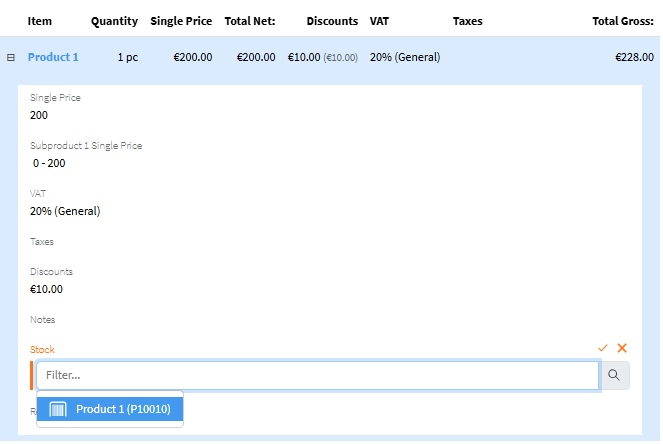663x444 pixels.
Task: Click the barcode icon in the suggestion
Action: click(58, 409)
